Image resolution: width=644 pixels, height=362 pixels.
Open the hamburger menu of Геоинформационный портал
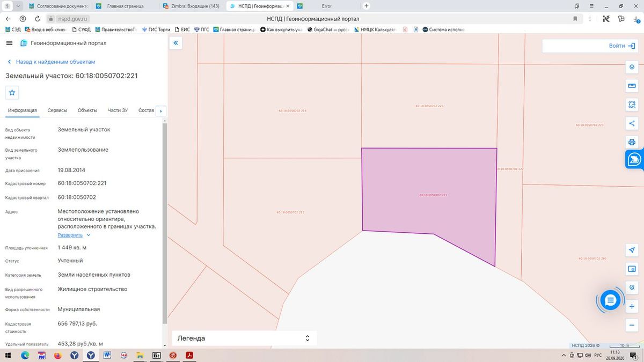coord(9,43)
